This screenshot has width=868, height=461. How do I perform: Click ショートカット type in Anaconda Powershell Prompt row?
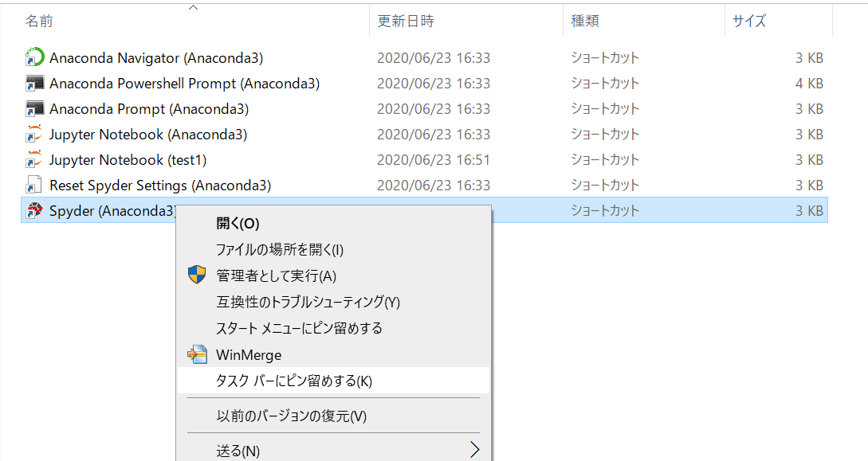(x=605, y=84)
